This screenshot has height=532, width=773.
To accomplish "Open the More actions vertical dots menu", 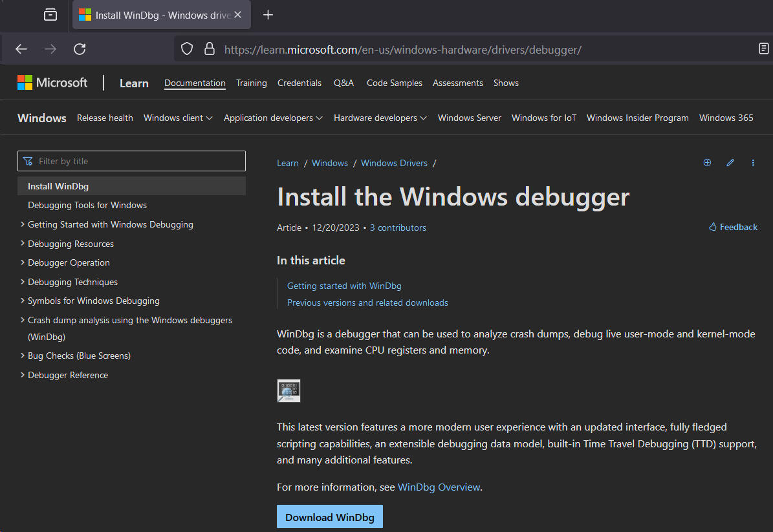I will pos(753,162).
